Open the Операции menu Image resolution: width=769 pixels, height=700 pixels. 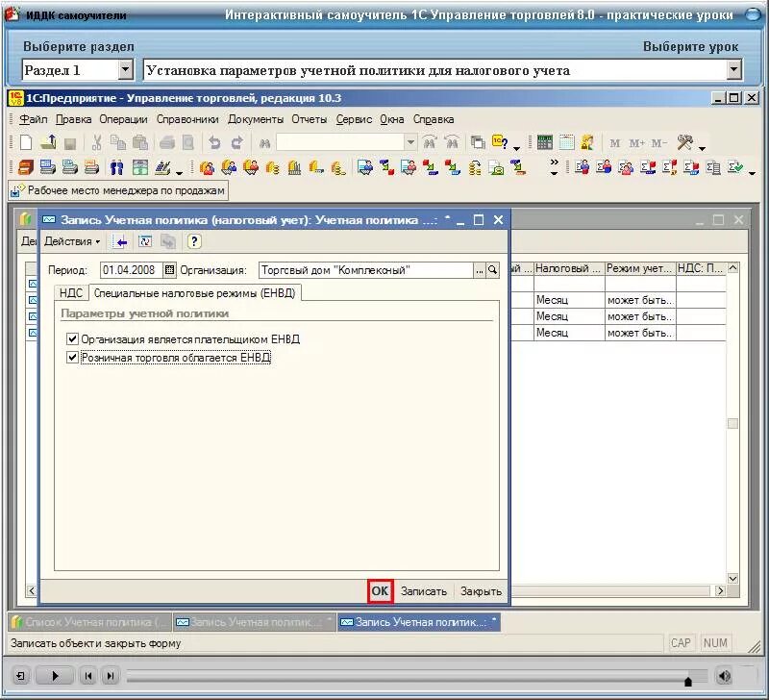coord(123,119)
